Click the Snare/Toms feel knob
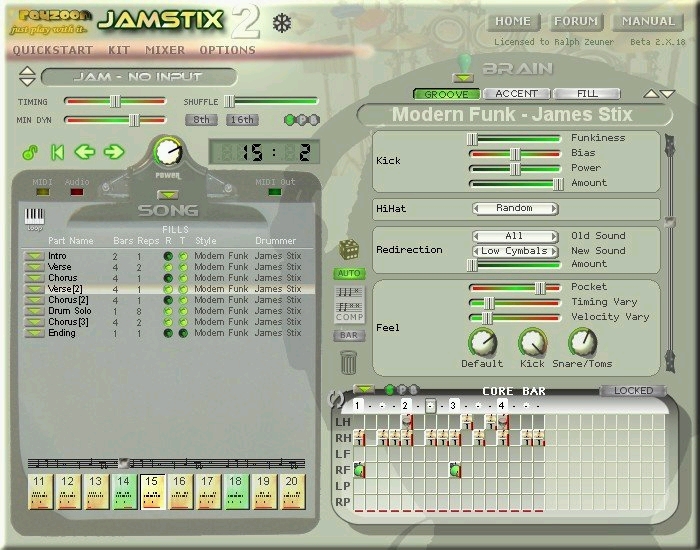 (582, 342)
